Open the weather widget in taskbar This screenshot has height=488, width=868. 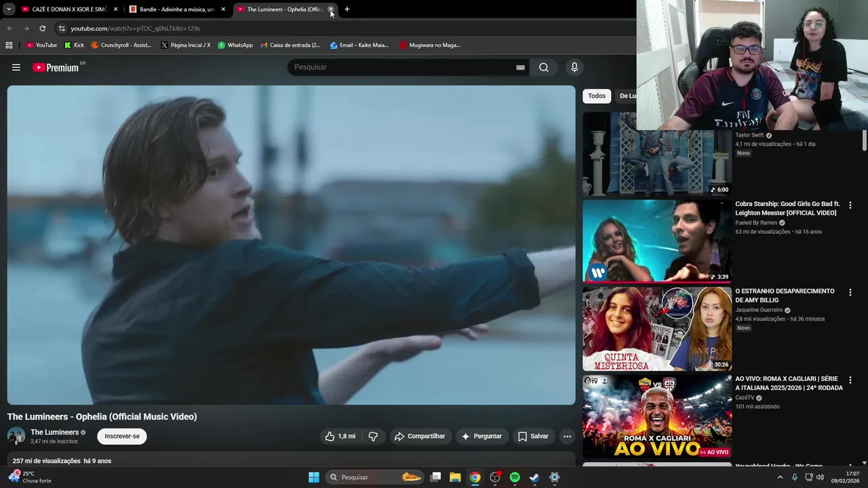30,477
